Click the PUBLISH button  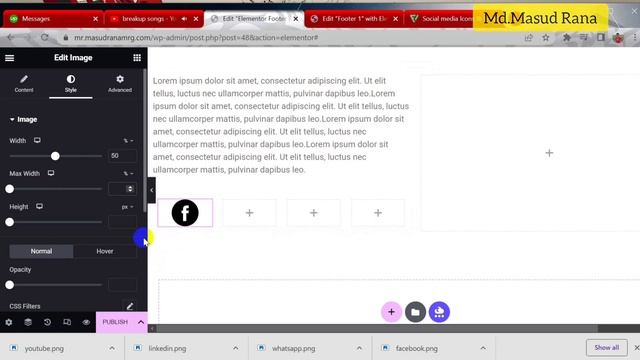115,322
